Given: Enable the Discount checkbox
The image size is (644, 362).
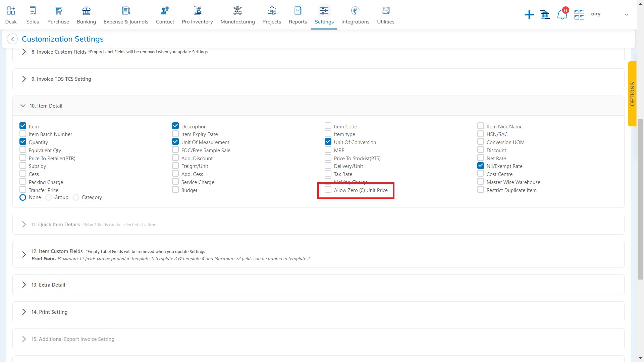Looking at the screenshot, I should click(481, 149).
